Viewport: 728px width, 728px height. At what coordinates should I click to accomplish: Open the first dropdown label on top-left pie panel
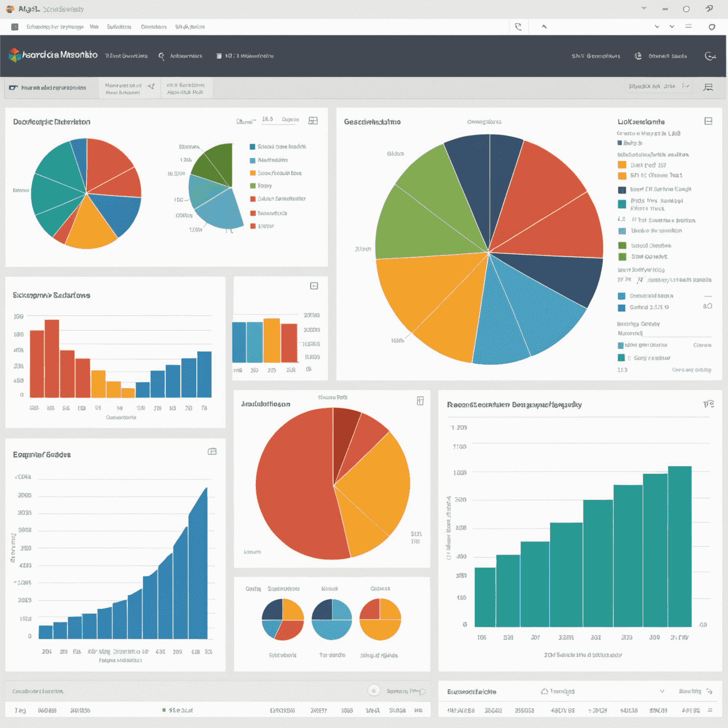coord(246,122)
